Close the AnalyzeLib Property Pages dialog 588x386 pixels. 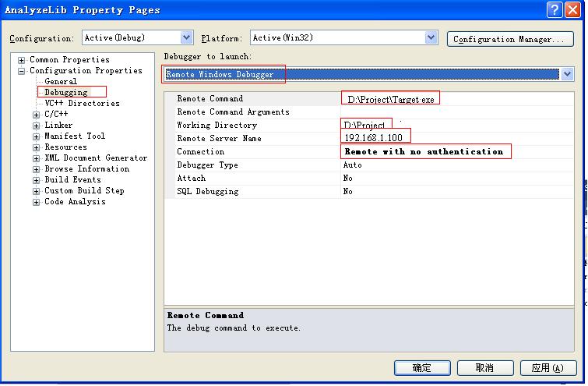[572, 9]
